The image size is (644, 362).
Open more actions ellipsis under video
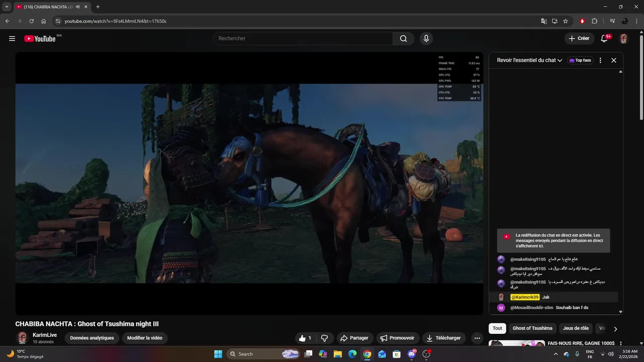tap(477, 338)
